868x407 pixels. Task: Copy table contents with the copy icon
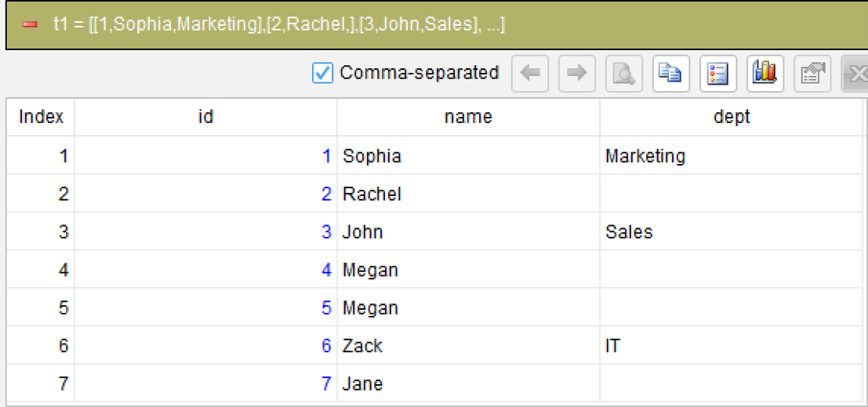(671, 73)
